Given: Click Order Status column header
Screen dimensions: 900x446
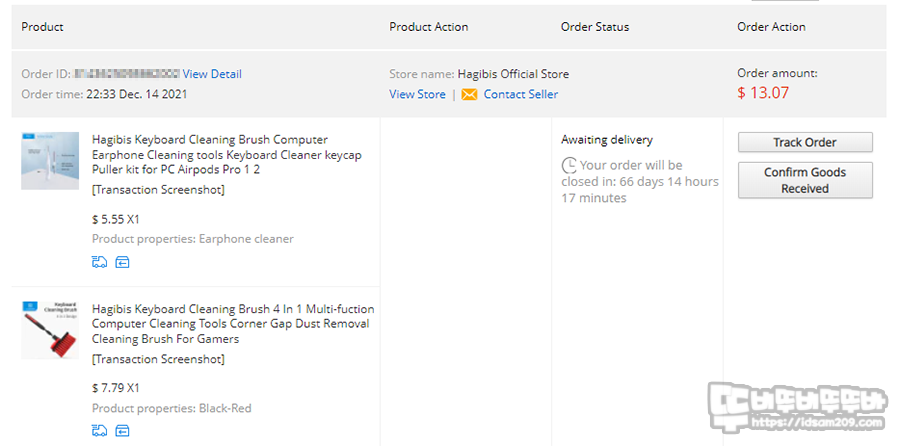Looking at the screenshot, I should pos(595,27).
